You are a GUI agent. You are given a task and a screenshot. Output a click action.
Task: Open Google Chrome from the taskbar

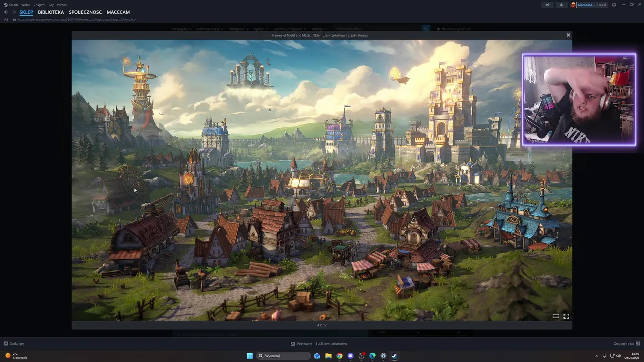coord(339,356)
